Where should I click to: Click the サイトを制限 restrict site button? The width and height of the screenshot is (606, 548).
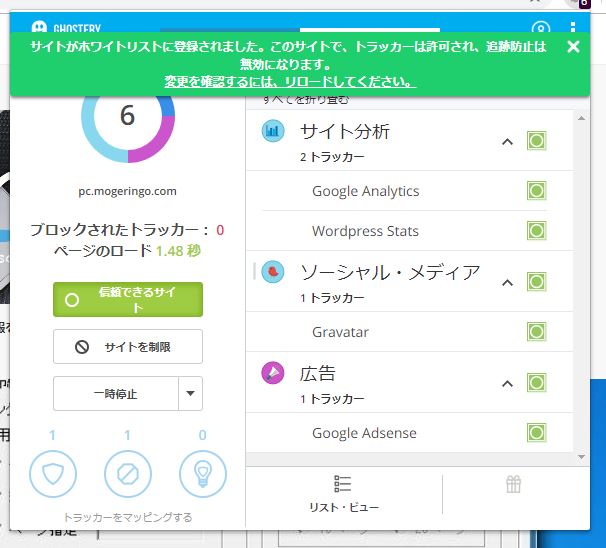128,347
